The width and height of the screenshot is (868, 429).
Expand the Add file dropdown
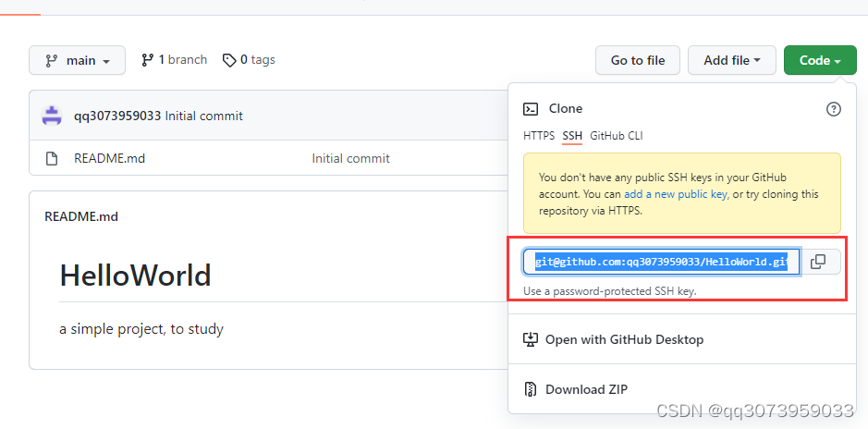pyautogui.click(x=732, y=60)
